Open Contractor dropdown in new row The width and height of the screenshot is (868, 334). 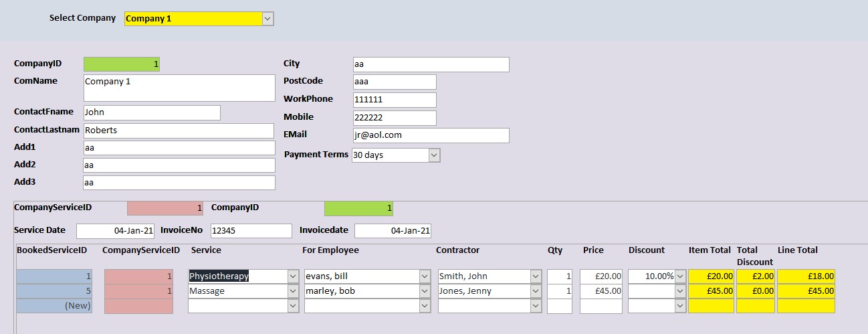point(536,306)
